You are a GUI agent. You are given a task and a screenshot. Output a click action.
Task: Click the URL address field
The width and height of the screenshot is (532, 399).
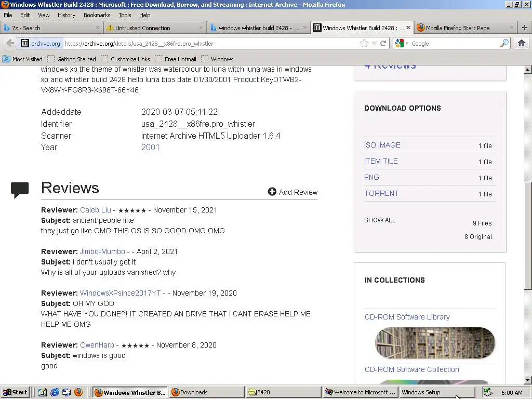coord(210,44)
